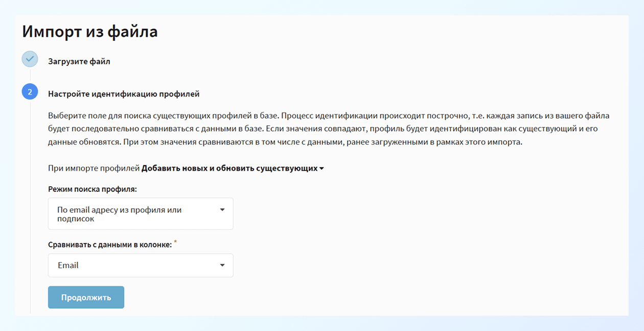
Task: Click the dropdown arrow icon on the Email field
Action: point(222,265)
